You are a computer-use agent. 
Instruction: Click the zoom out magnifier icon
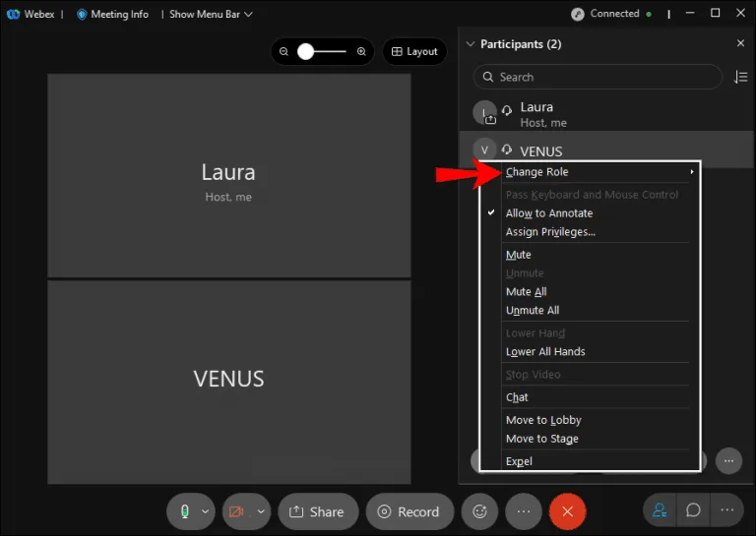[x=283, y=51]
